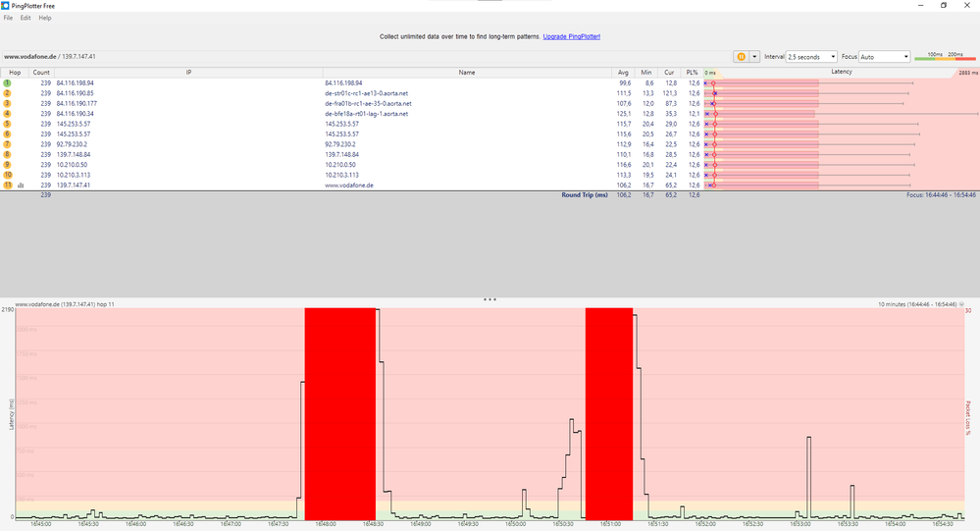The width and height of the screenshot is (980, 531).
Task: Select the hop 2 orange circle icon
Action: pyautogui.click(x=8, y=93)
